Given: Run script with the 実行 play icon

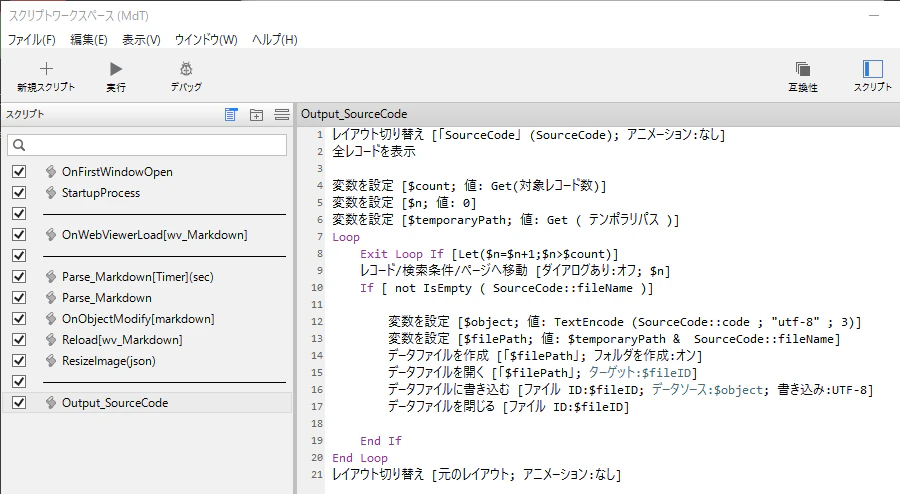Looking at the screenshot, I should click(116, 69).
